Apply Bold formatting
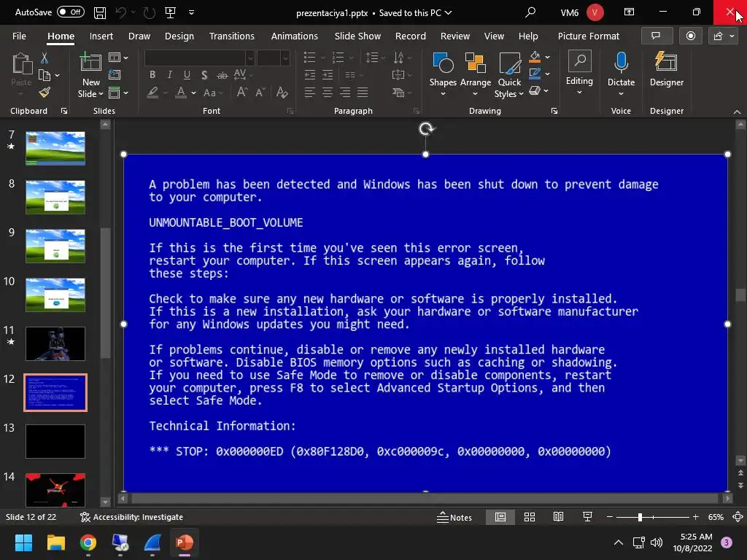Image resolution: width=747 pixels, height=560 pixels. point(152,75)
